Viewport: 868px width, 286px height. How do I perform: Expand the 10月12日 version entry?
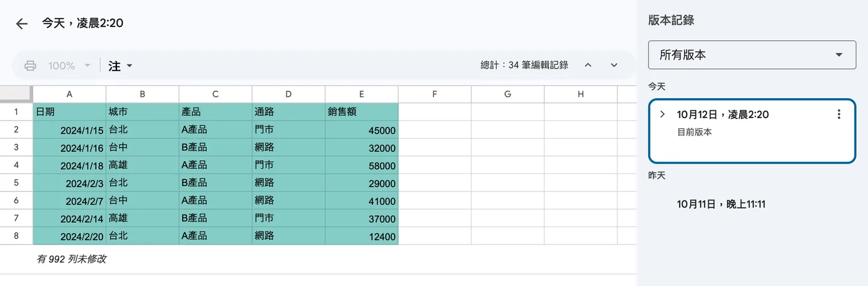(662, 114)
